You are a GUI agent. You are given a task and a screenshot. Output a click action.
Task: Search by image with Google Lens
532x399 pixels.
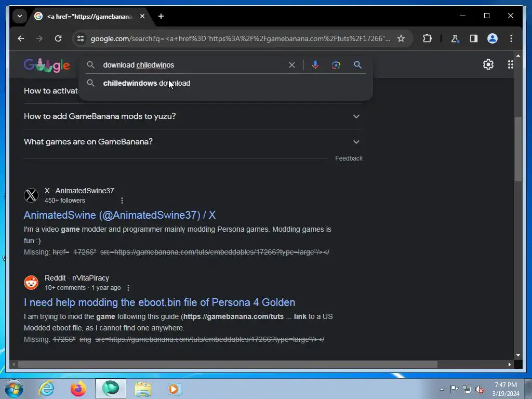click(x=336, y=65)
